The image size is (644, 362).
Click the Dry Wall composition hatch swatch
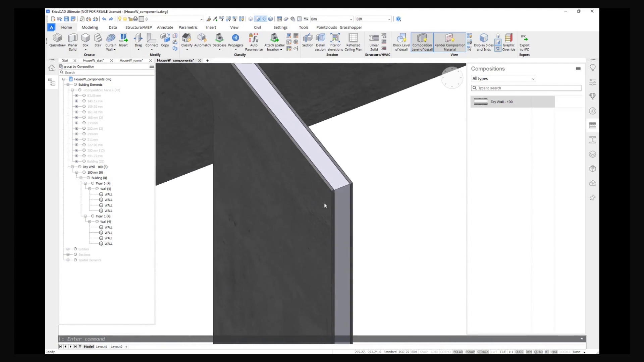[481, 102]
